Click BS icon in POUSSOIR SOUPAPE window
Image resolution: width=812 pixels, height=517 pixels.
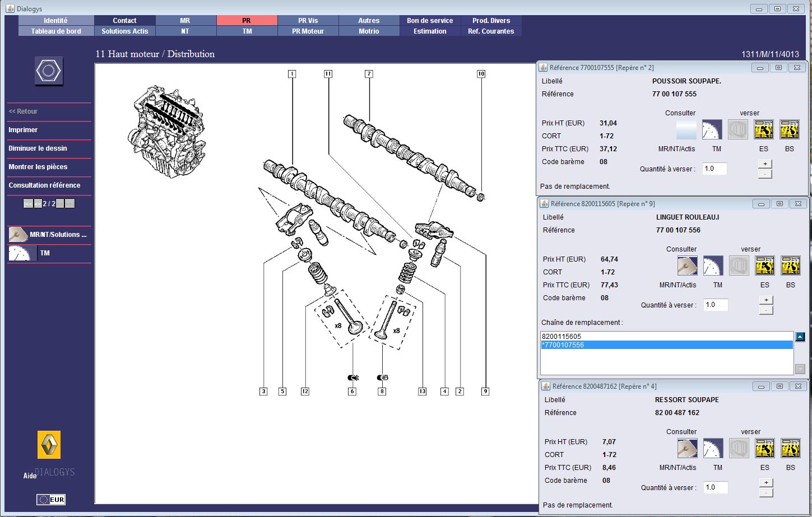(790, 129)
